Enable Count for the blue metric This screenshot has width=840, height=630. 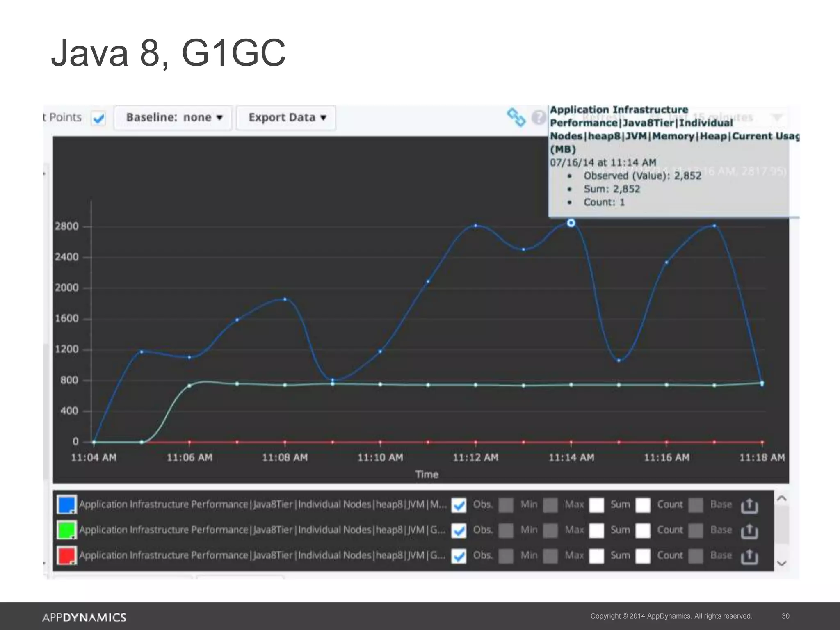[x=643, y=505]
